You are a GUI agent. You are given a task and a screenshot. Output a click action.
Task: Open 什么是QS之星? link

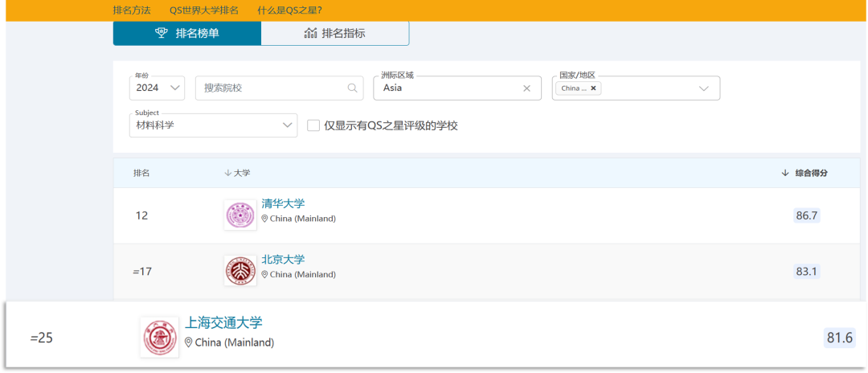point(289,10)
